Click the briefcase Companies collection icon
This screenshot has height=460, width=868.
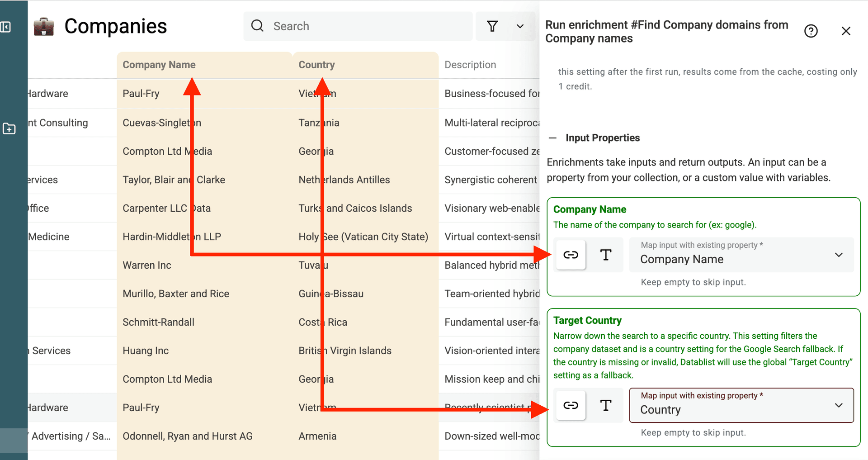tap(44, 27)
